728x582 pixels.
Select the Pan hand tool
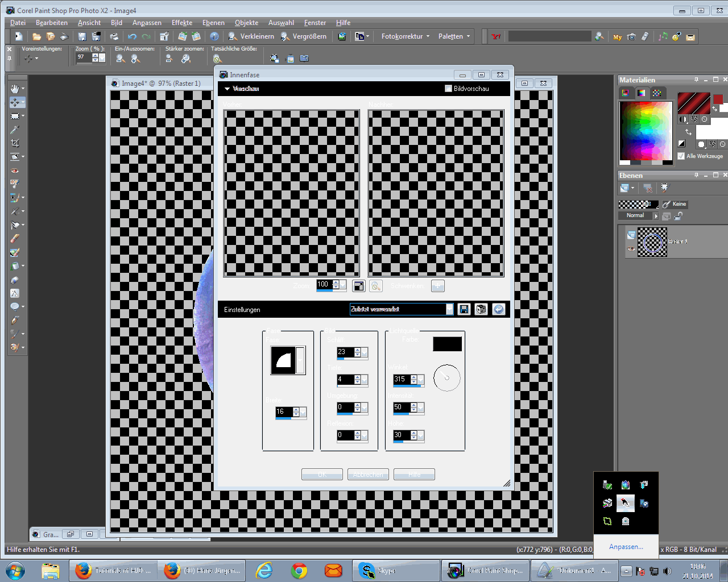point(15,89)
